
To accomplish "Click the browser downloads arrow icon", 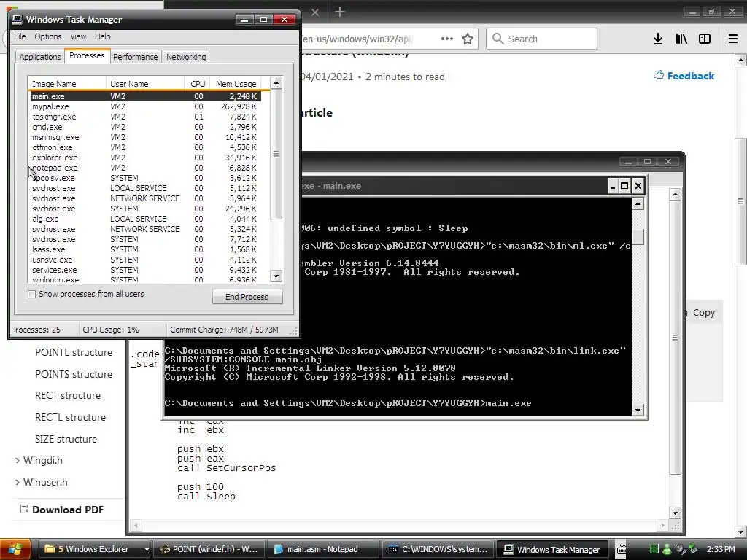I will coord(658,39).
